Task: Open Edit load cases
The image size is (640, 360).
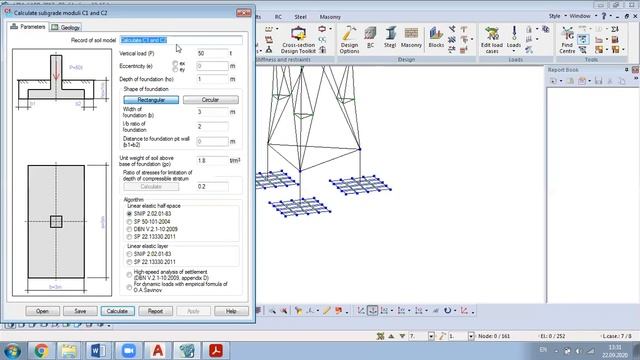Action: [x=491, y=40]
